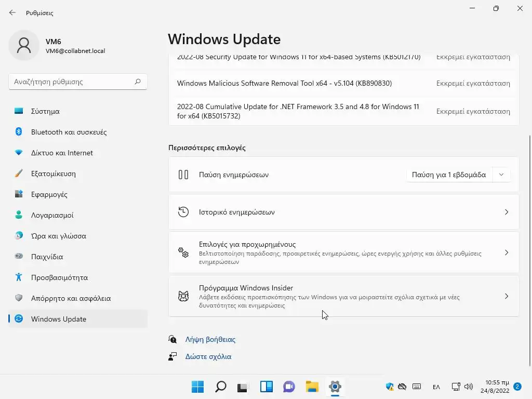Click the VM6@collabnet.local account text
Image resolution: width=532 pixels, height=399 pixels.
click(x=75, y=51)
